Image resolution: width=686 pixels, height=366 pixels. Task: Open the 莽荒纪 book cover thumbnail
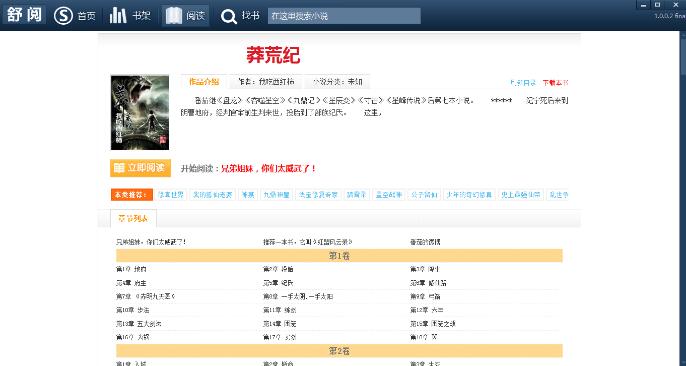(x=140, y=113)
